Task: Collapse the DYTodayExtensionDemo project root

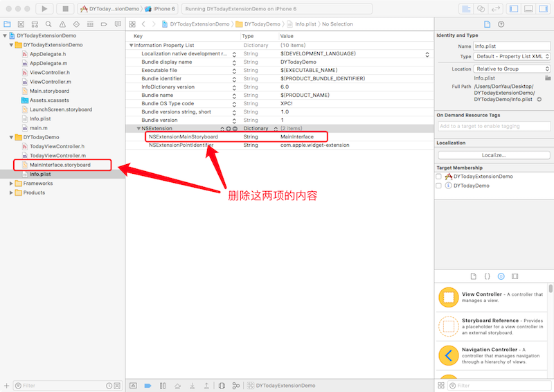Action: pos(5,36)
